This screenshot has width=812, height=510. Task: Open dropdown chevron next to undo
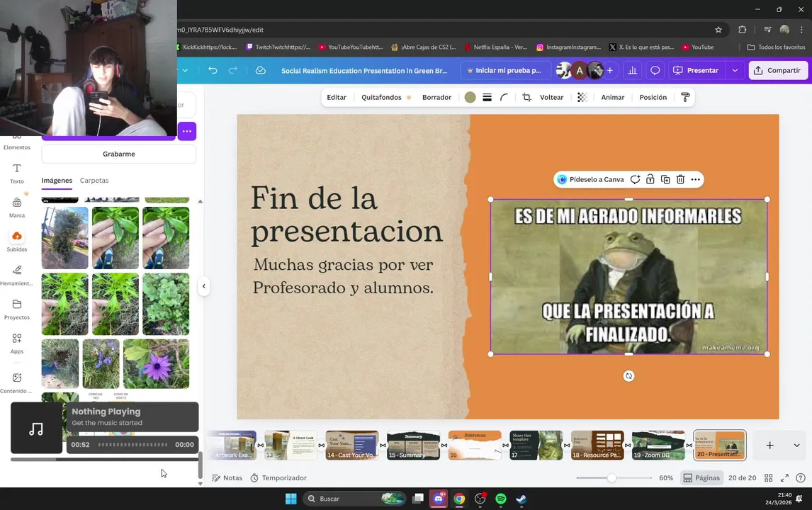(185, 70)
